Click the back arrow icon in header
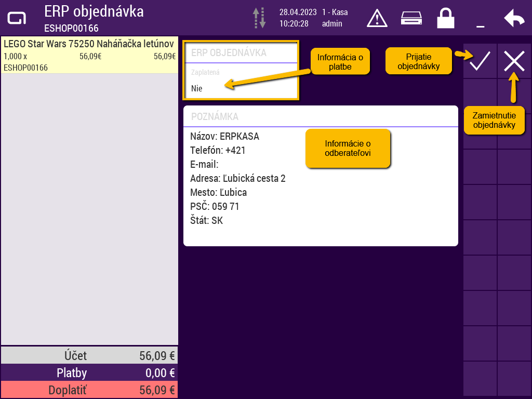 click(x=514, y=19)
